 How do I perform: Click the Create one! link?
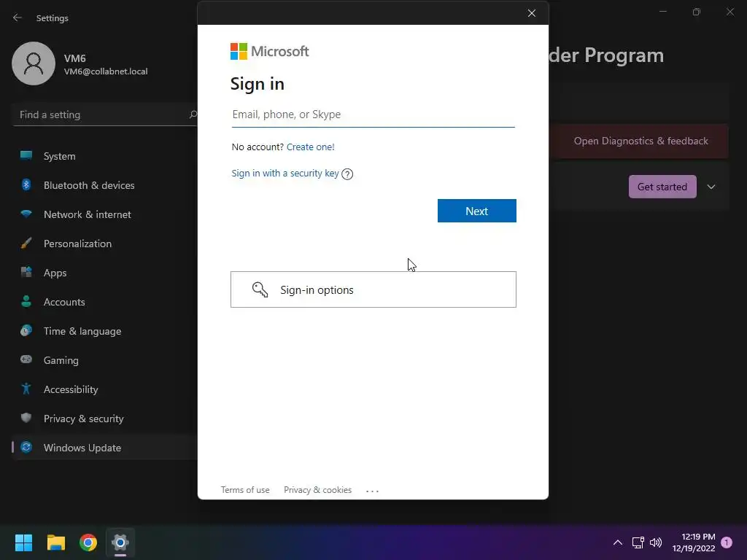(311, 147)
